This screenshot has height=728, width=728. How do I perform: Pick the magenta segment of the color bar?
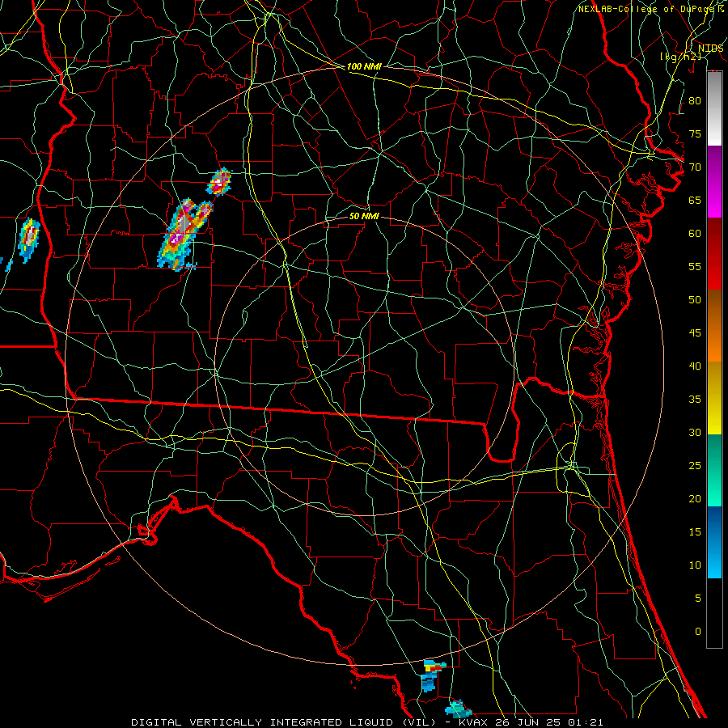coord(714,181)
